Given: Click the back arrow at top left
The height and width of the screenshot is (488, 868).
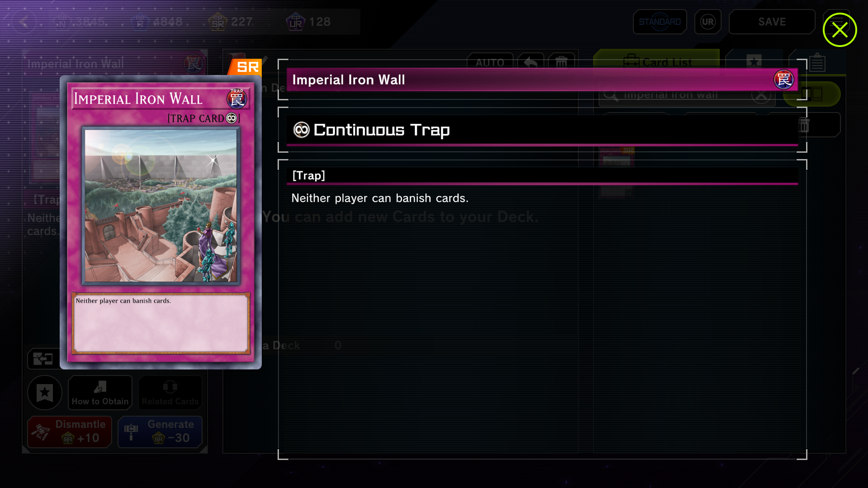Looking at the screenshot, I should (x=24, y=22).
